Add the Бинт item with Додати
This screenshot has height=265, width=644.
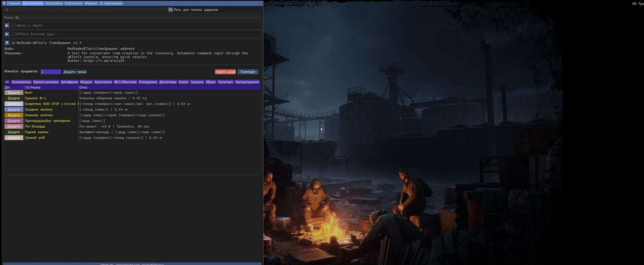tap(14, 92)
